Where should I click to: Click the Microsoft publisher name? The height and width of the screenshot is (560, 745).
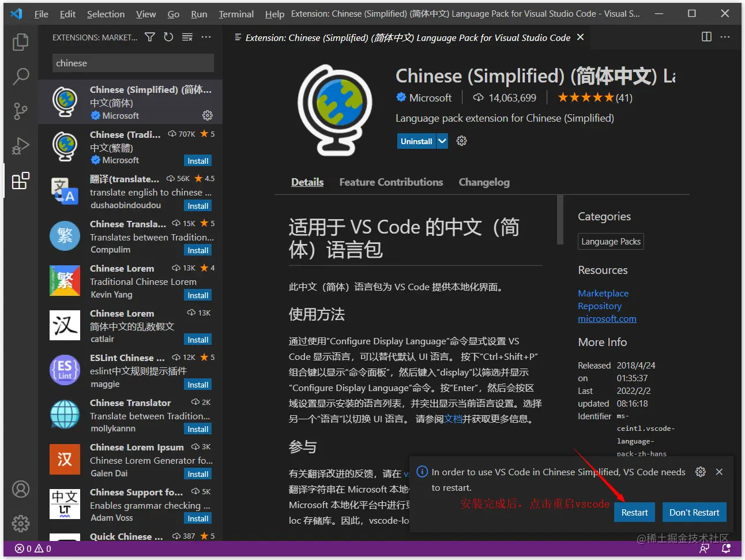coord(430,98)
